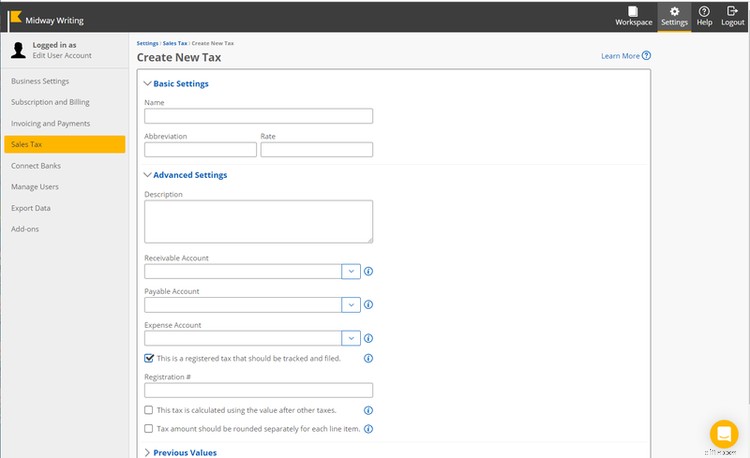Open Subscription and Billing

coord(50,102)
